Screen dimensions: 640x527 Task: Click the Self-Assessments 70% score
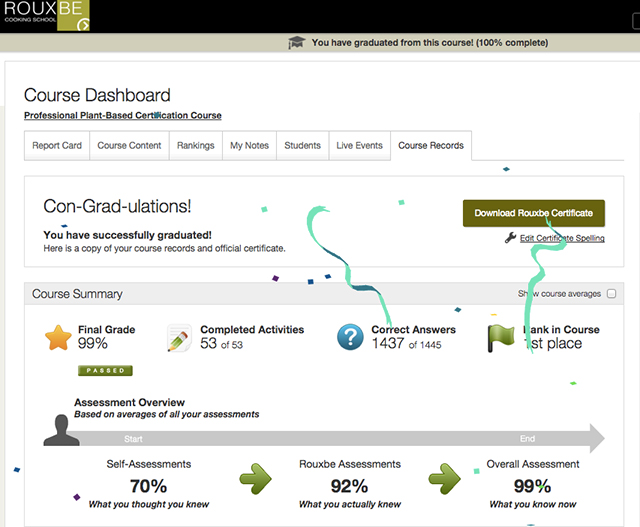[x=149, y=486]
